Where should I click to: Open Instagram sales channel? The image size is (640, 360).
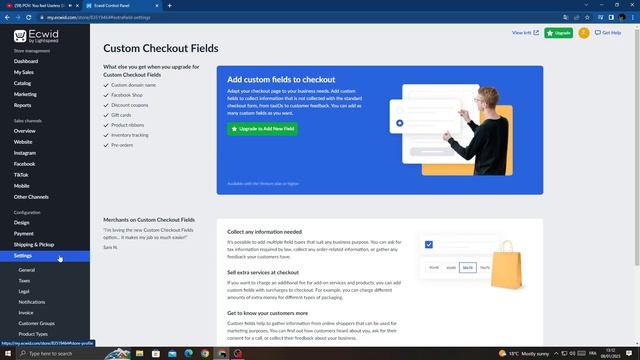coord(24,153)
